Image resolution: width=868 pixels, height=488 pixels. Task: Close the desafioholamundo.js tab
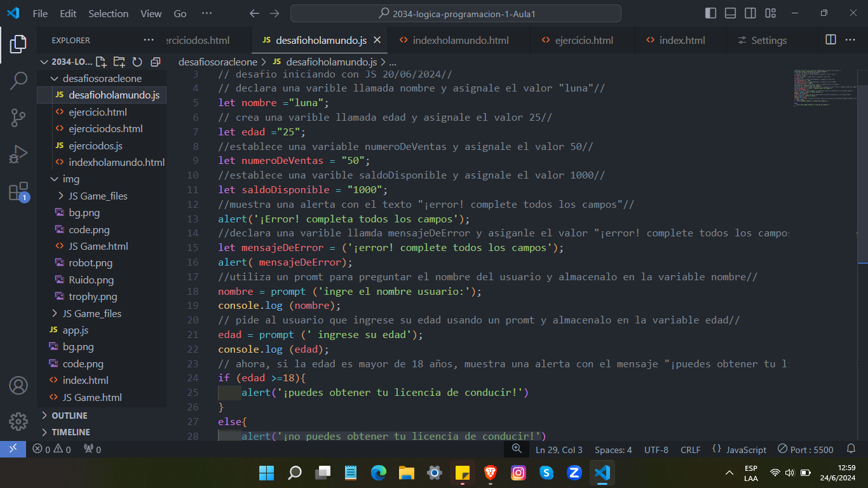[x=377, y=40]
